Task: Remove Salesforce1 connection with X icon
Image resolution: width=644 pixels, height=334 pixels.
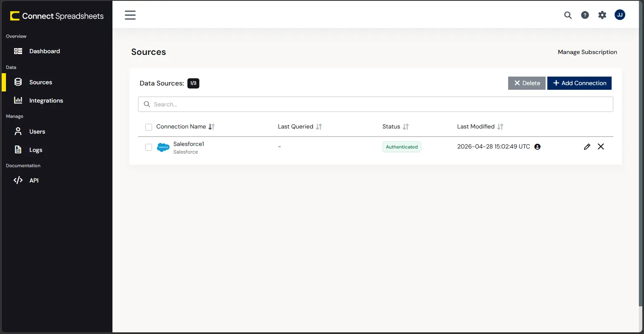Action: coord(601,147)
